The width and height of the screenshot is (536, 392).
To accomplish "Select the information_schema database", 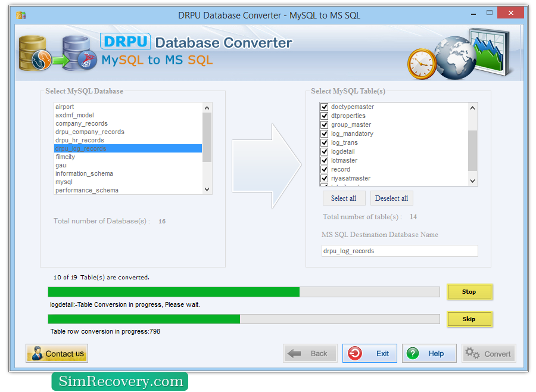I will coord(128,173).
